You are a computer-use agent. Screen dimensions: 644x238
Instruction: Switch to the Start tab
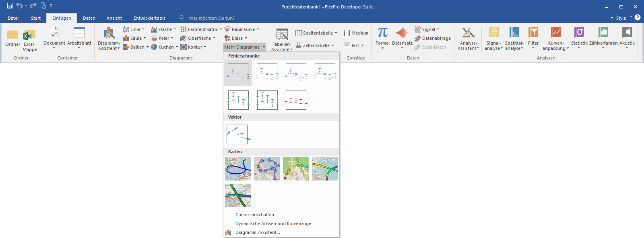coord(36,18)
